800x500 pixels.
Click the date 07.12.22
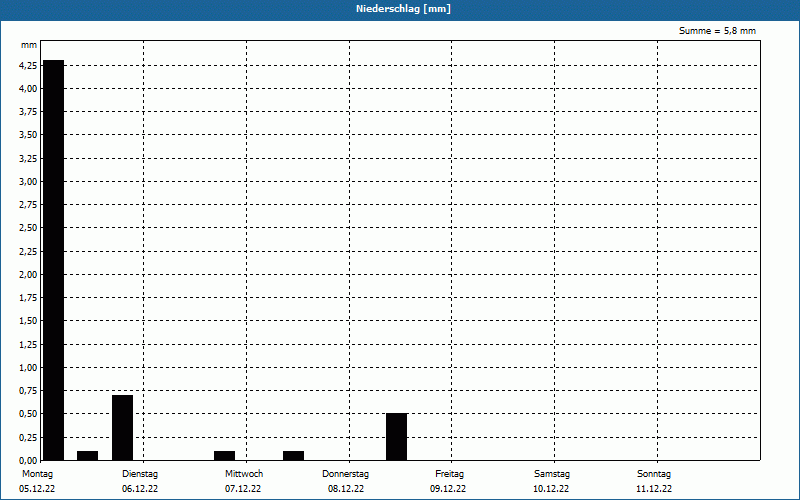point(243,489)
